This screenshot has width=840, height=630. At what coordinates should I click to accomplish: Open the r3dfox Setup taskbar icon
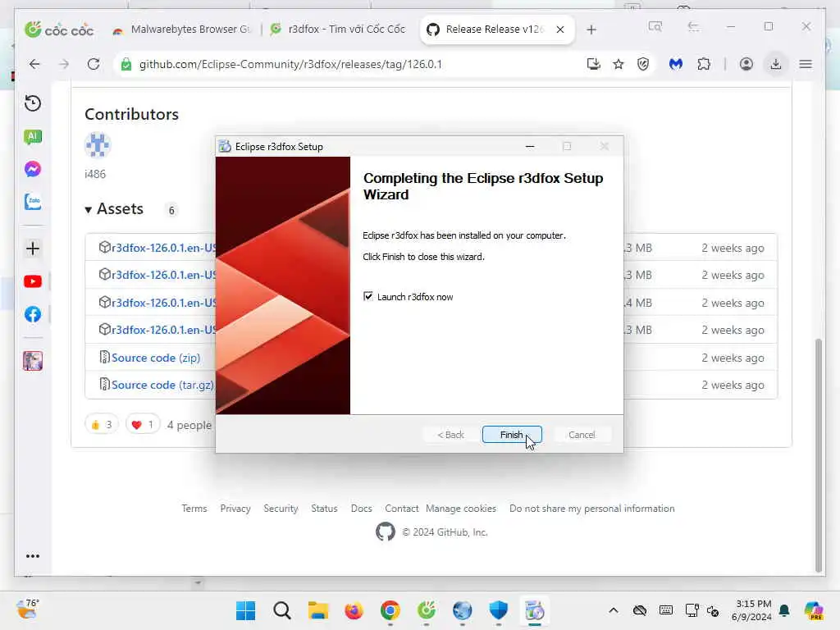pyautogui.click(x=534, y=610)
